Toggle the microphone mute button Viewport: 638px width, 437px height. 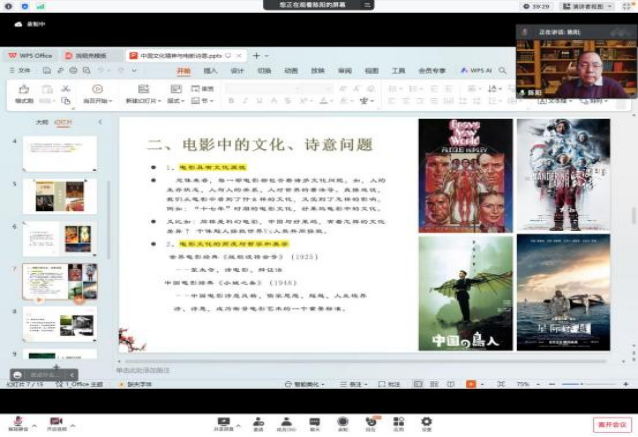[x=18, y=422]
